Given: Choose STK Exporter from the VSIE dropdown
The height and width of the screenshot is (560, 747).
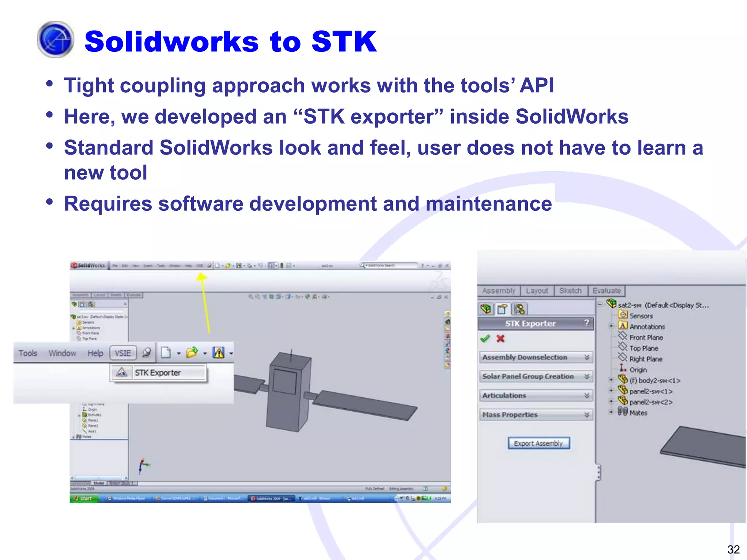Looking at the screenshot, I should coord(158,373).
